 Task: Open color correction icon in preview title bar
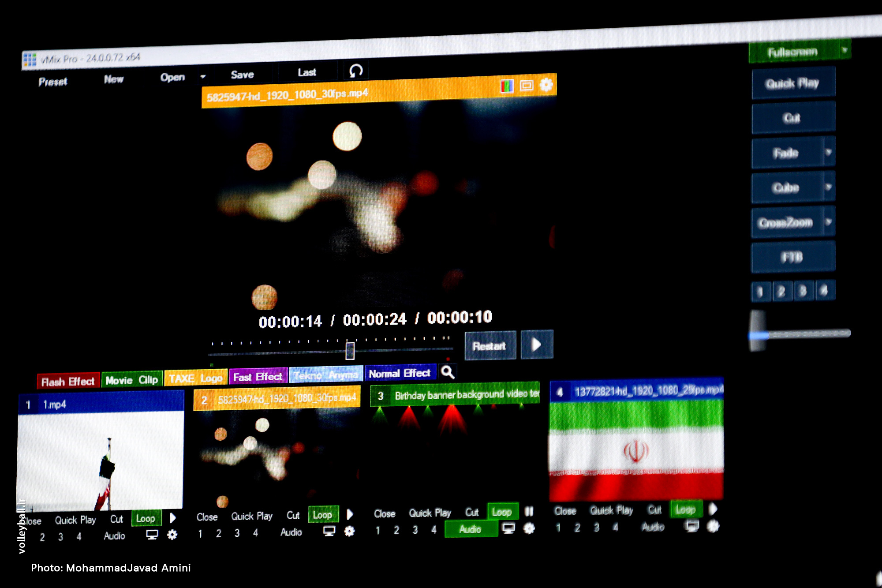point(507,86)
